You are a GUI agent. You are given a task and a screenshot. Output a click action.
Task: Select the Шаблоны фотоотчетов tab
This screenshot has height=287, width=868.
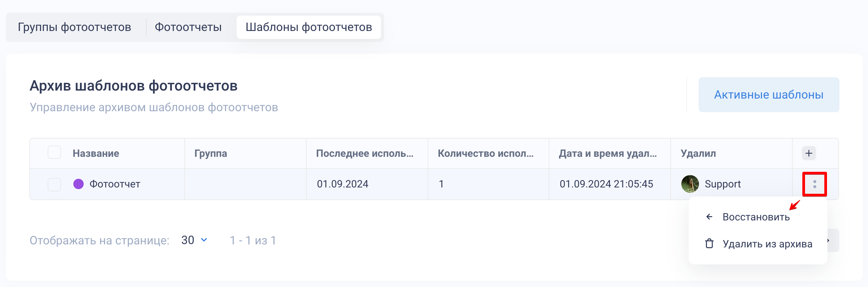[x=308, y=27]
